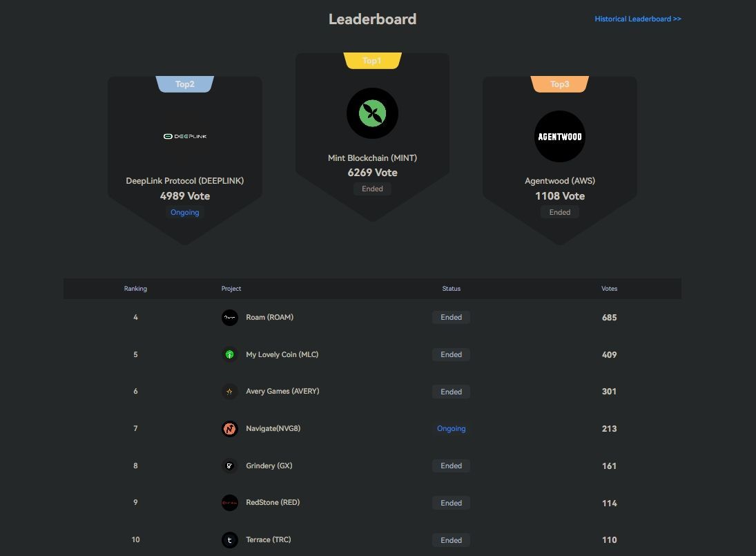Click the Leaderboard page heading

click(x=372, y=19)
